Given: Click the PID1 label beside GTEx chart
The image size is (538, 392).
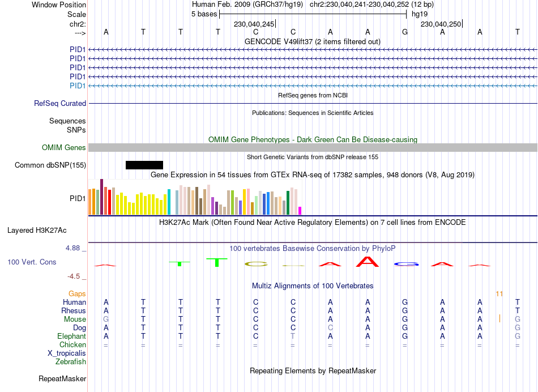Looking at the screenshot, I should point(77,198).
